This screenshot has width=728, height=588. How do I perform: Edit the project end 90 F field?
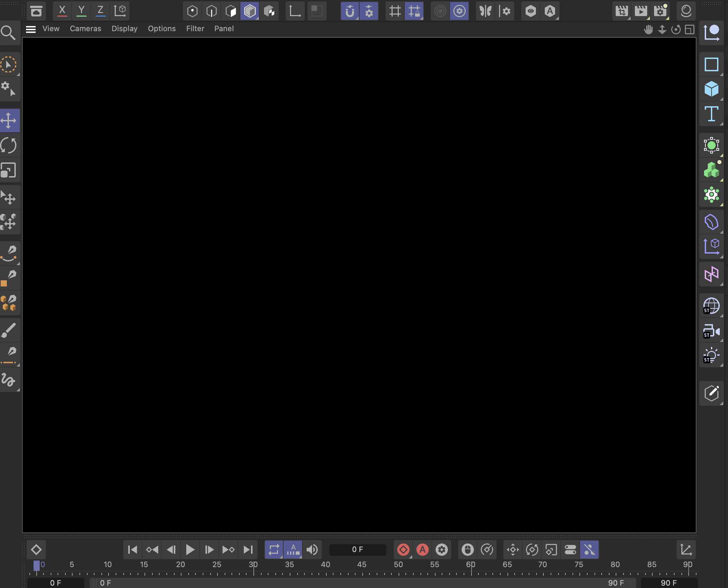(x=669, y=583)
